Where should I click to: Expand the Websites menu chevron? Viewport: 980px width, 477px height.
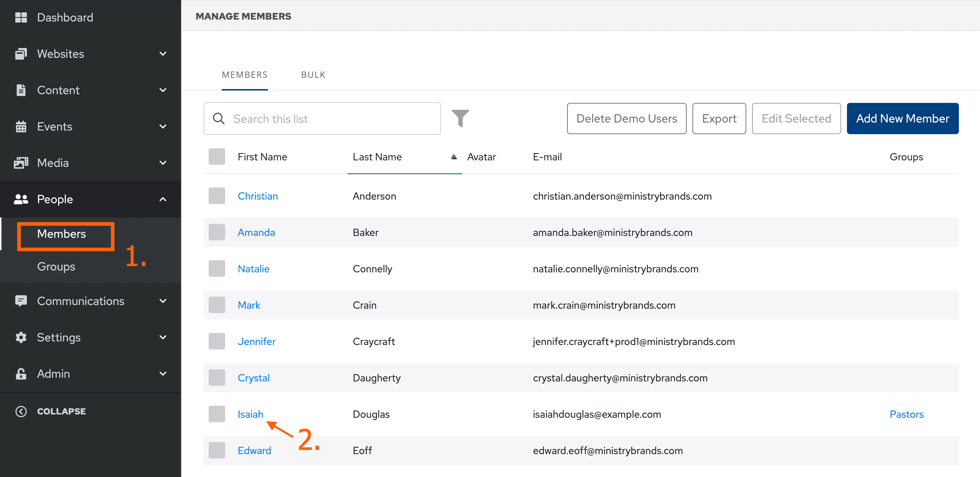163,54
